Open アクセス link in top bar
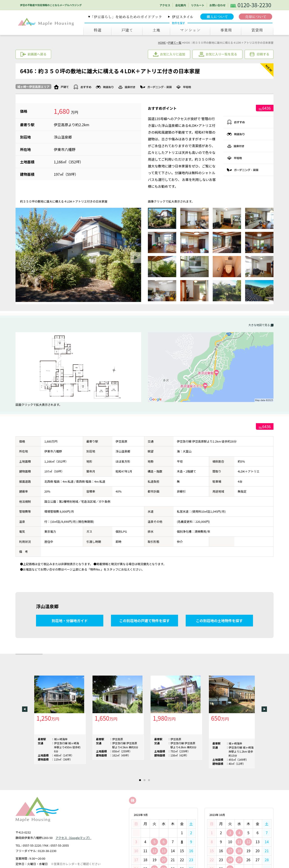289x868 pixels. pos(165,5)
